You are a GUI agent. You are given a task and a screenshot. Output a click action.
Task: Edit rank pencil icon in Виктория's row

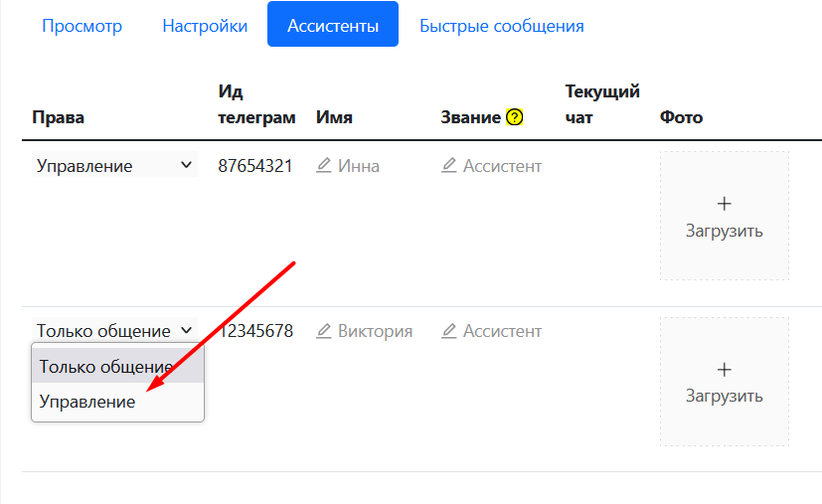click(x=448, y=330)
